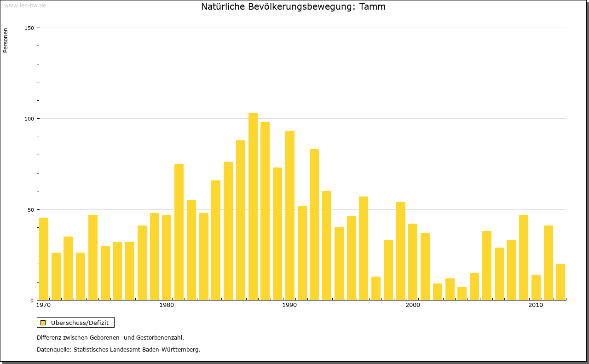The width and height of the screenshot is (589, 364).
Task: Click the last bar for 2012
Action: 560,282
